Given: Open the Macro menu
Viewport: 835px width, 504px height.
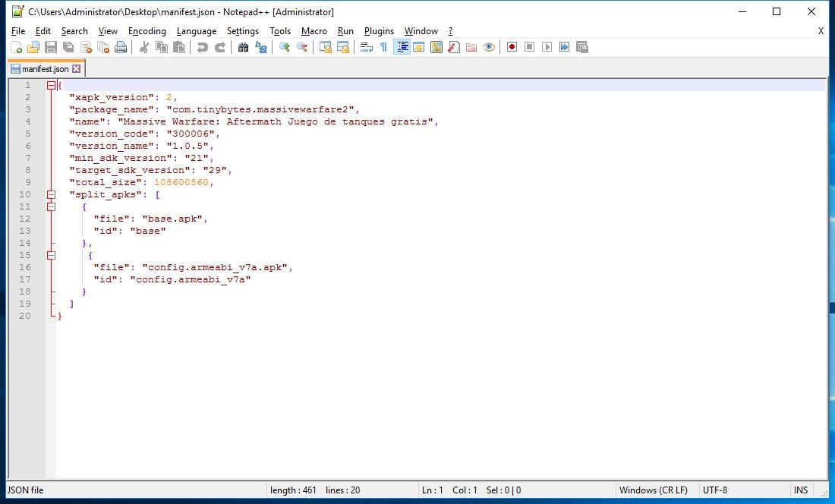Looking at the screenshot, I should tap(314, 31).
